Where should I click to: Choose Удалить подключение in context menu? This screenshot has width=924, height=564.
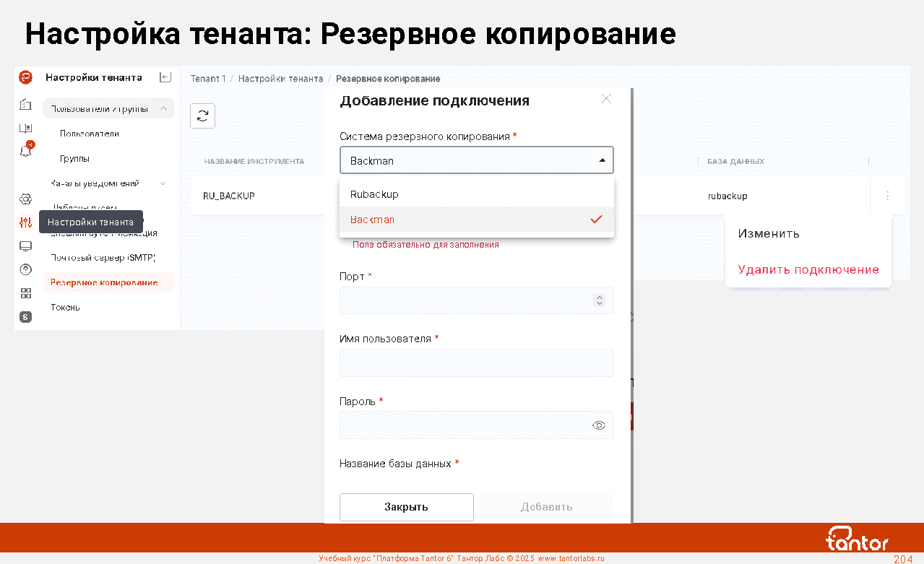[x=808, y=269]
